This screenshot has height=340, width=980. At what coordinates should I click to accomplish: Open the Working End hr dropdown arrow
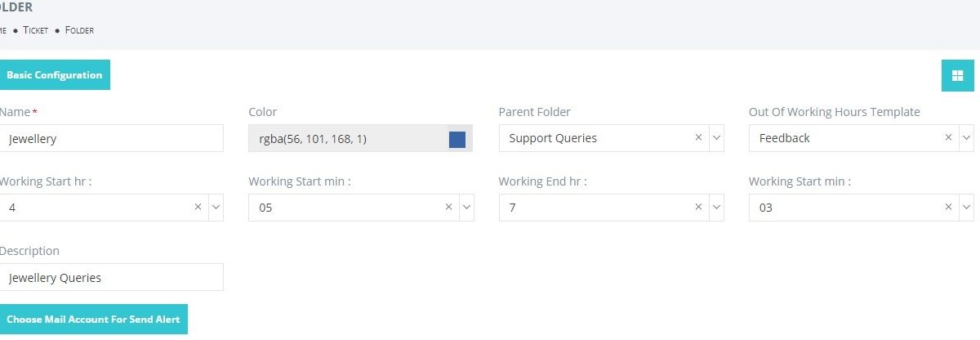point(716,208)
